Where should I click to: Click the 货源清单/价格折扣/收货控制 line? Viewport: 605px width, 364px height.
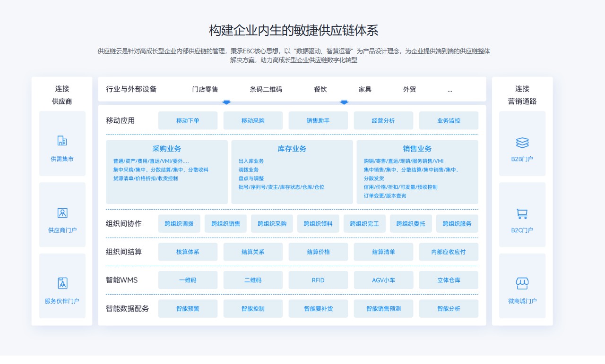coord(146,178)
